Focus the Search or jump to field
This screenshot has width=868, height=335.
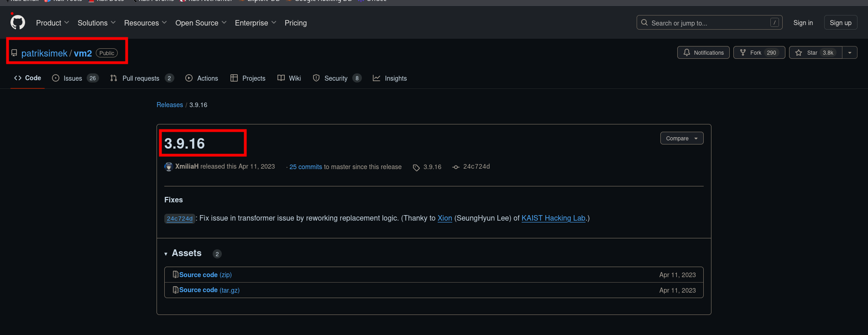[709, 23]
